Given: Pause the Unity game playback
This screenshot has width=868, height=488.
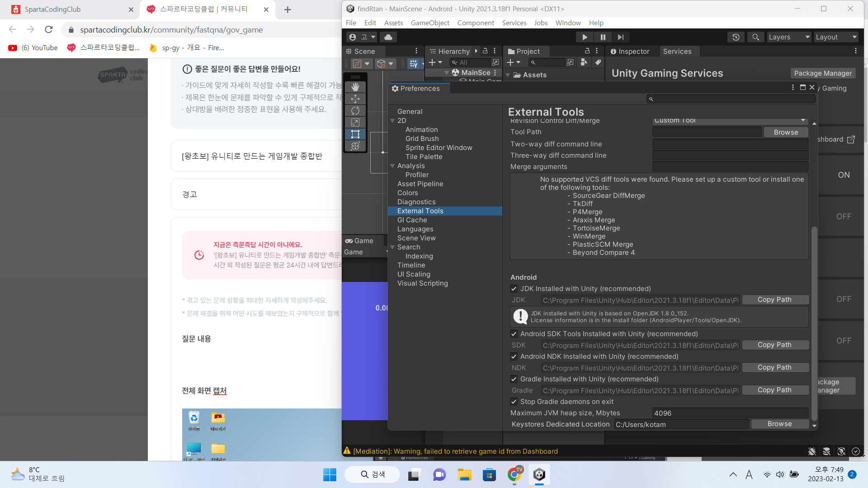Looking at the screenshot, I should (x=603, y=37).
